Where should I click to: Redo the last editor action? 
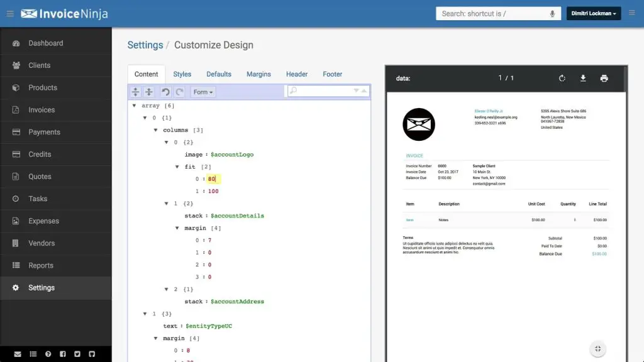click(179, 92)
